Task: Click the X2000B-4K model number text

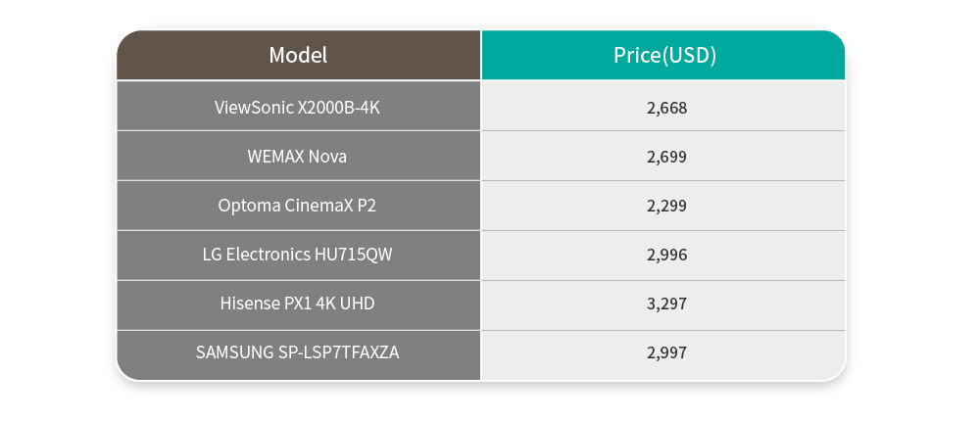Action: [339, 108]
